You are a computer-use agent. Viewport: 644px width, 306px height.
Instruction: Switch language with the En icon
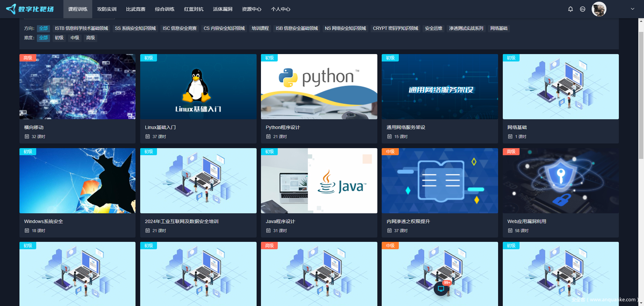583,9
